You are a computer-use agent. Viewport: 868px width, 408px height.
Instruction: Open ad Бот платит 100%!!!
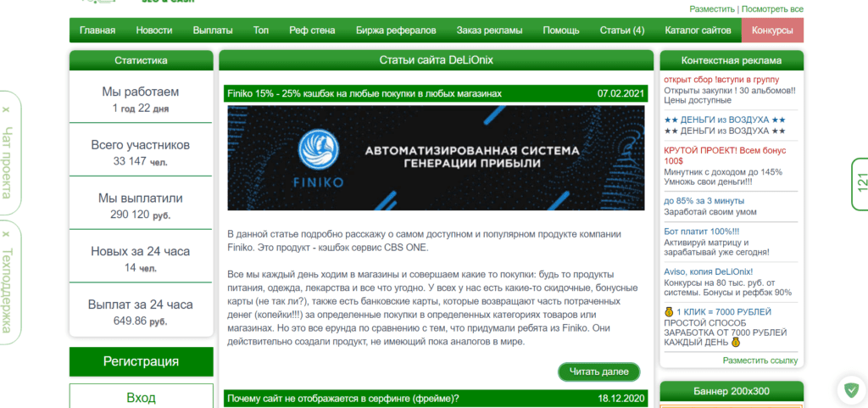(x=701, y=231)
